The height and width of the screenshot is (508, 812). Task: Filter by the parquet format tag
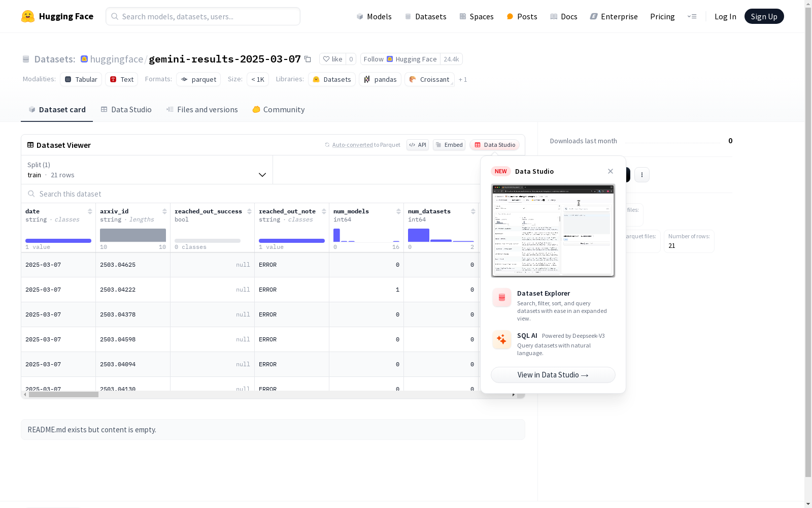click(198, 79)
